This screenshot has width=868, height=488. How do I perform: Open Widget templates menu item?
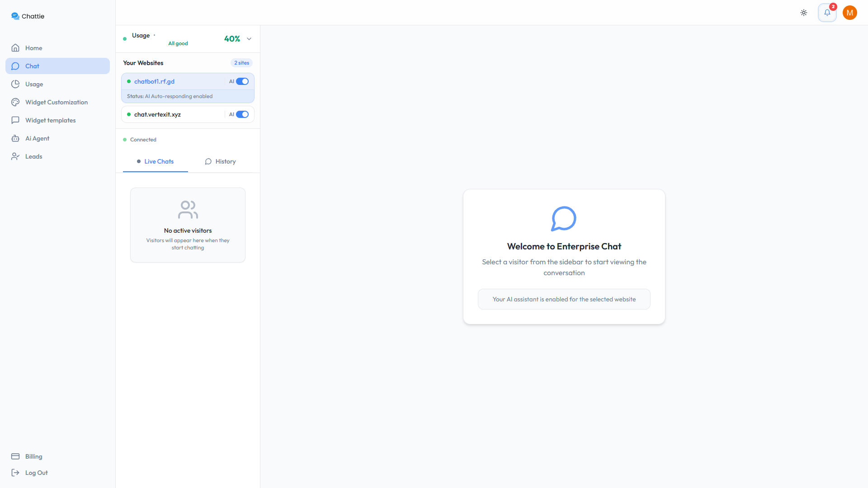50,120
